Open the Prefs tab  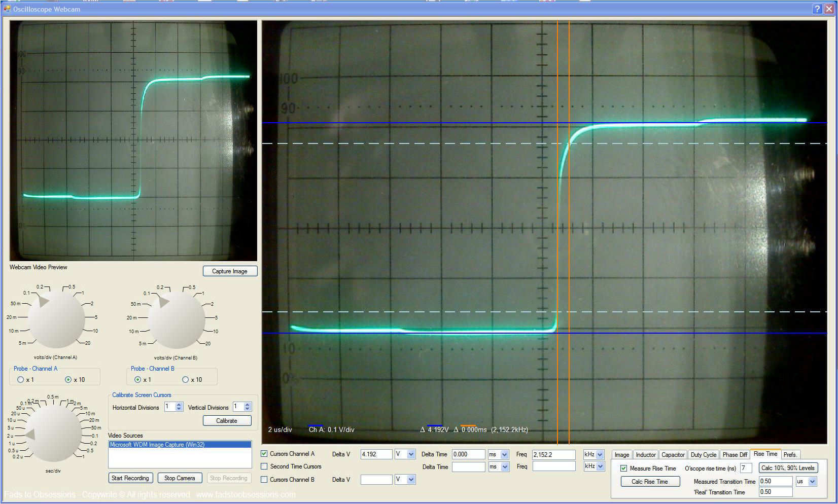pos(790,455)
